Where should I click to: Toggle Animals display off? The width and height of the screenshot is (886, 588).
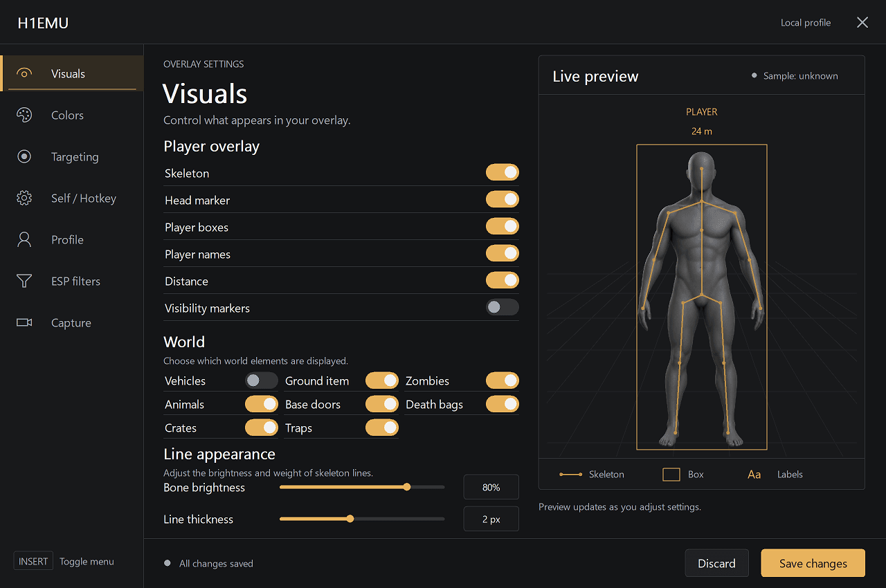[x=262, y=404]
